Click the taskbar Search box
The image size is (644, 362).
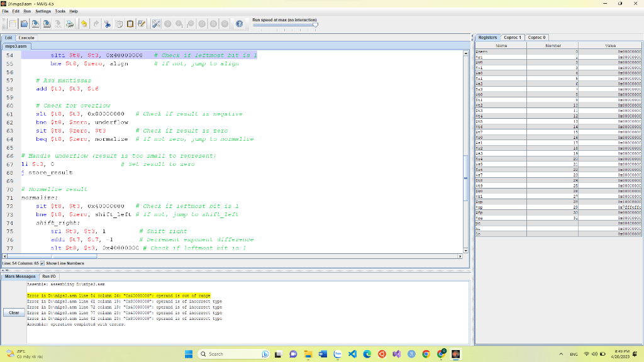[x=234, y=354]
